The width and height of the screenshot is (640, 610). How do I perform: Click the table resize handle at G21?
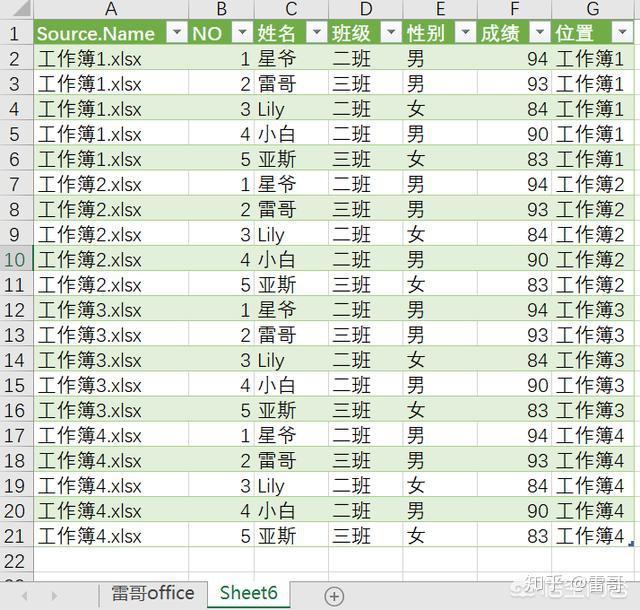pos(631,544)
